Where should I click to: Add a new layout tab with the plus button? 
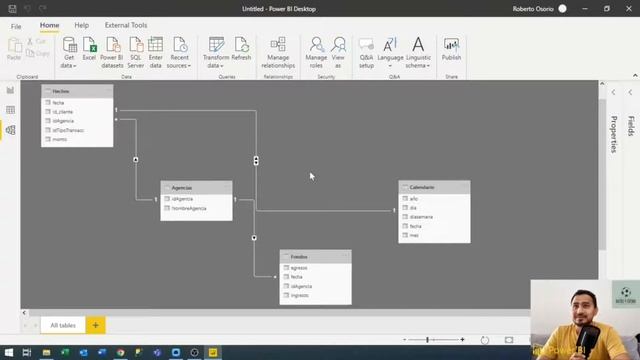tap(96, 325)
